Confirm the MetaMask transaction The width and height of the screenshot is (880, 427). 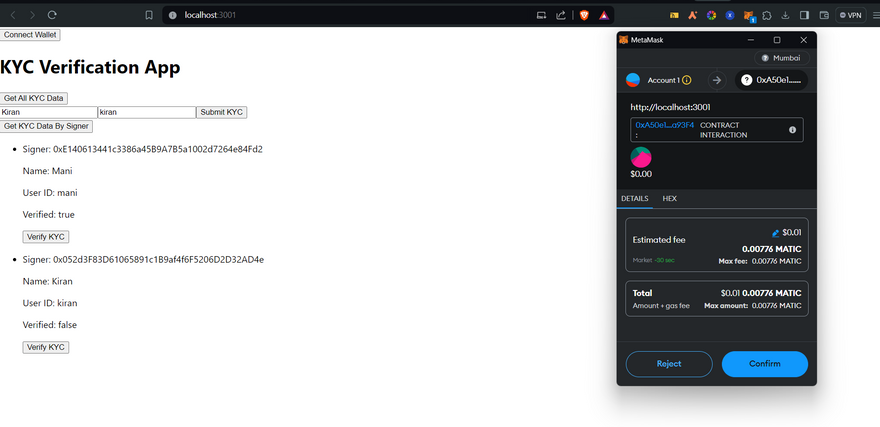pyautogui.click(x=764, y=364)
